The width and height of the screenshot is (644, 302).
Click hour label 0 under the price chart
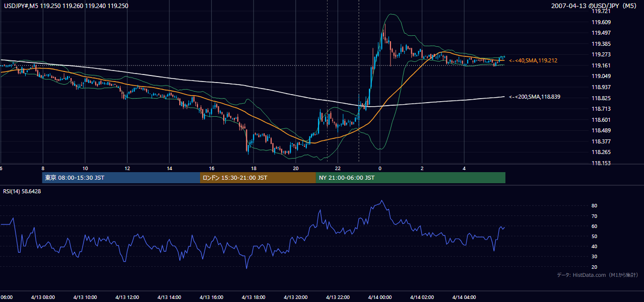380,168
